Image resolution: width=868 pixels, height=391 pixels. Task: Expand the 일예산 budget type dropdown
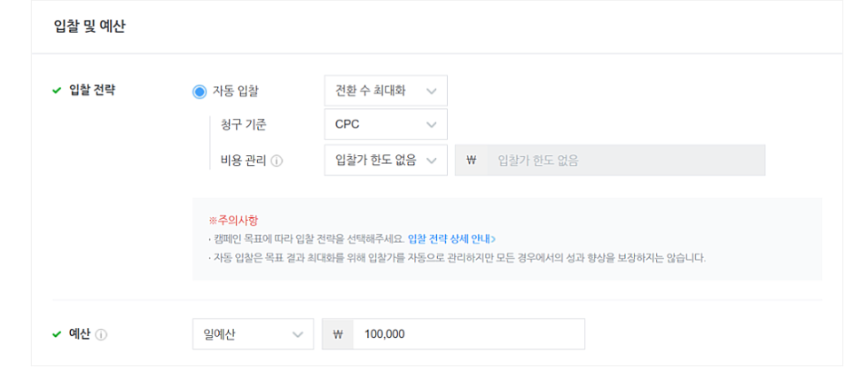[253, 334]
